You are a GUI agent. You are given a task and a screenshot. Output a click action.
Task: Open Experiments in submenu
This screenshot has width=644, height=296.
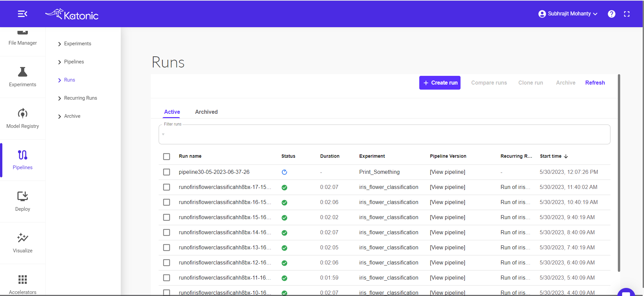77,44
